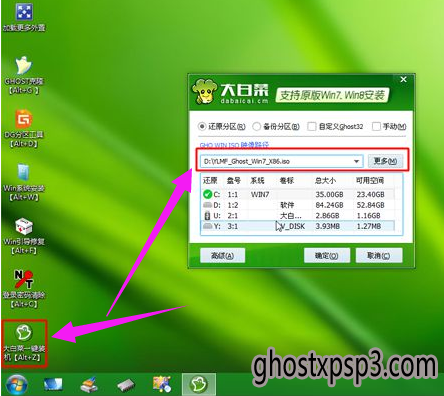Open the 登录密码清除 NT icon
Screen dimensions: 444x396
(x=24, y=289)
